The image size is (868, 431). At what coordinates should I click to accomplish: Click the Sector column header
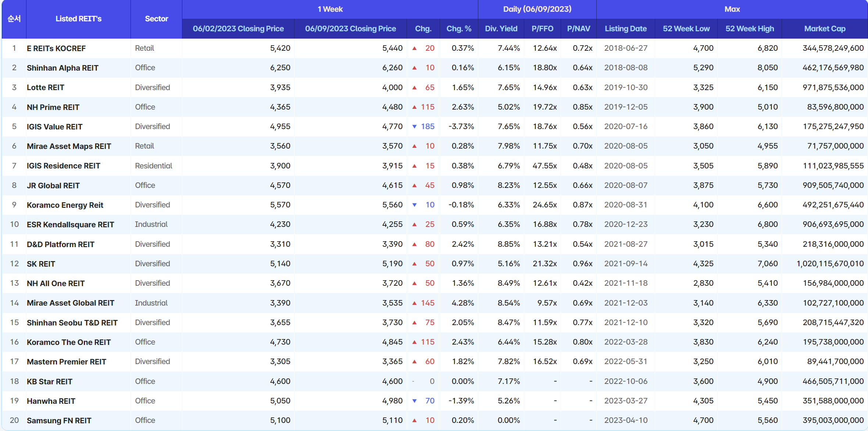156,19
